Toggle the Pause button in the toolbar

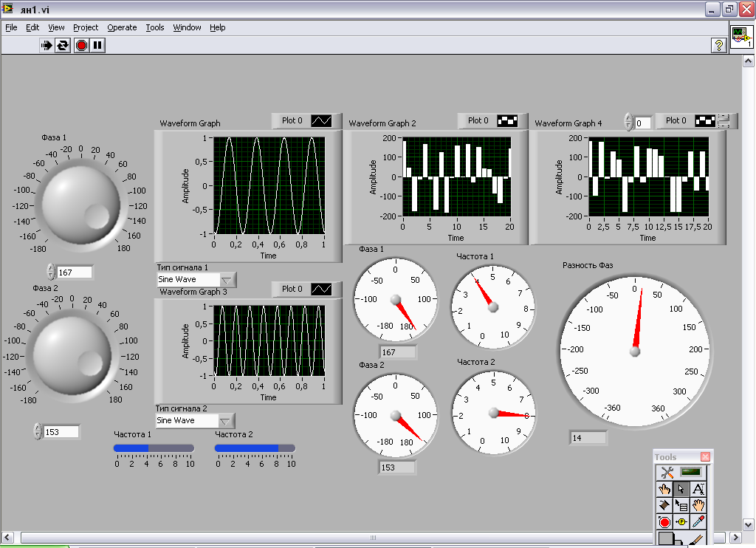click(97, 45)
